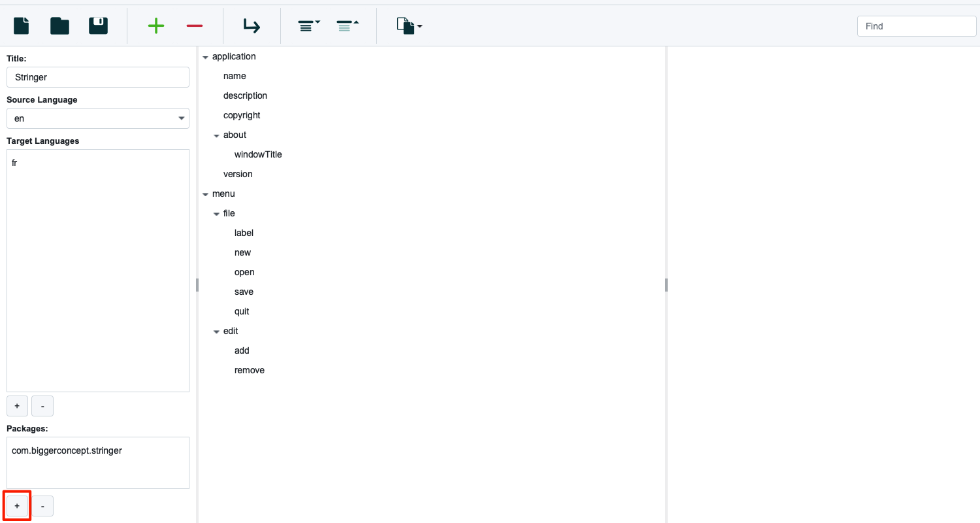Collapse all tree nodes from the toolbar
This screenshot has height=523, width=980.
click(348, 26)
